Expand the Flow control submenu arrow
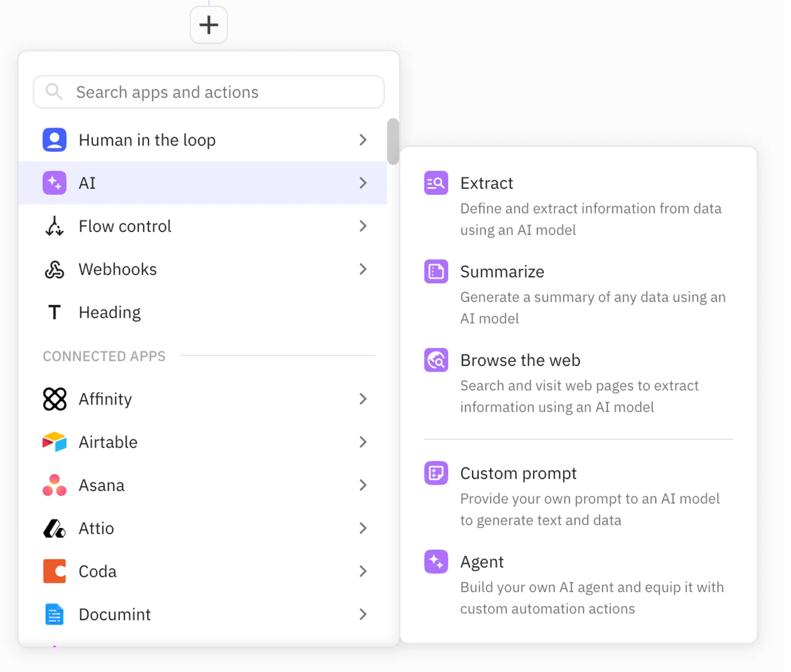Image resolution: width=791 pixels, height=672 pixels. (x=363, y=226)
